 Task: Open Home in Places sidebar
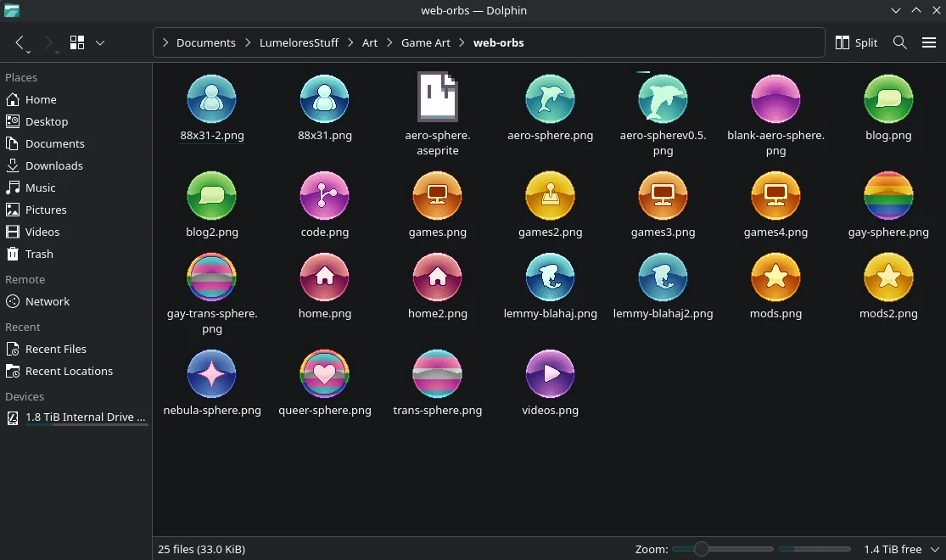coord(76,99)
